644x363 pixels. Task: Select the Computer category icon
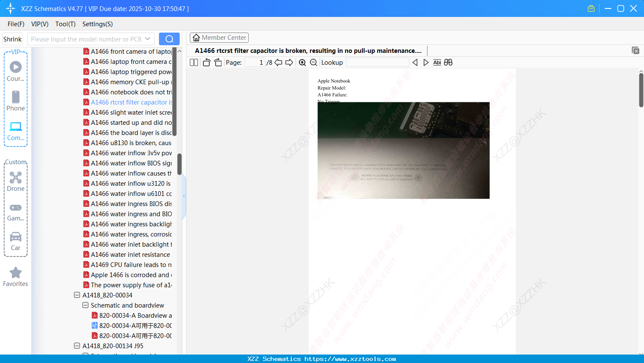coord(16,131)
